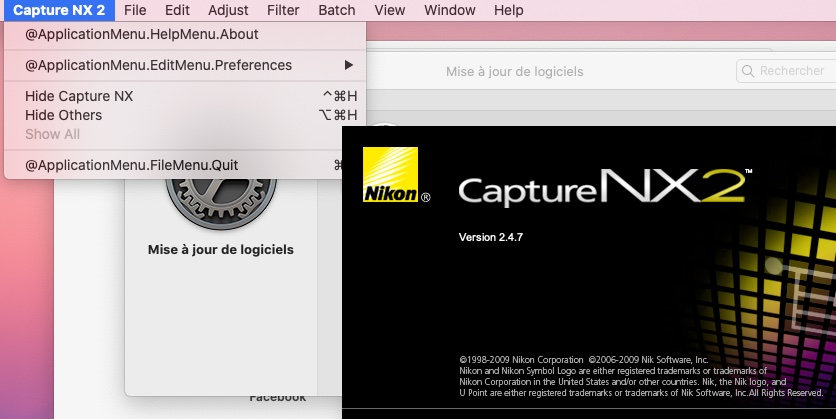The width and height of the screenshot is (836, 419).
Task: Open the Filter menu
Action: pyautogui.click(x=283, y=10)
